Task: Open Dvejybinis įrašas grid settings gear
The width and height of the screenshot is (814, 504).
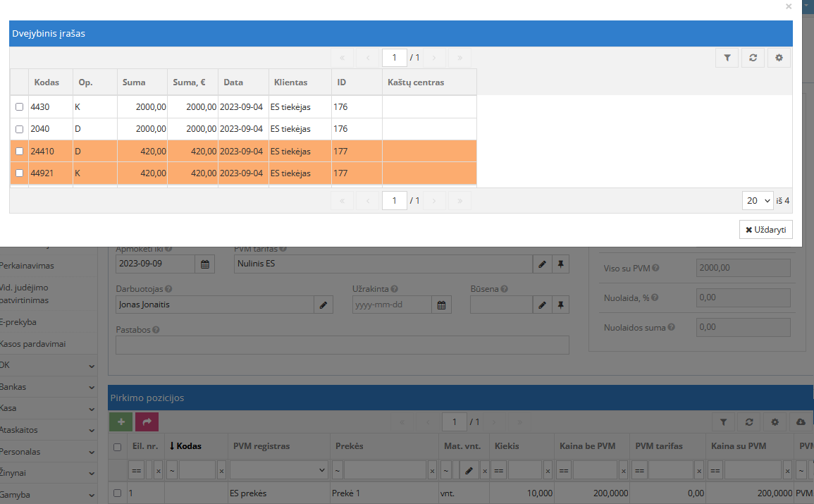Action: click(779, 58)
